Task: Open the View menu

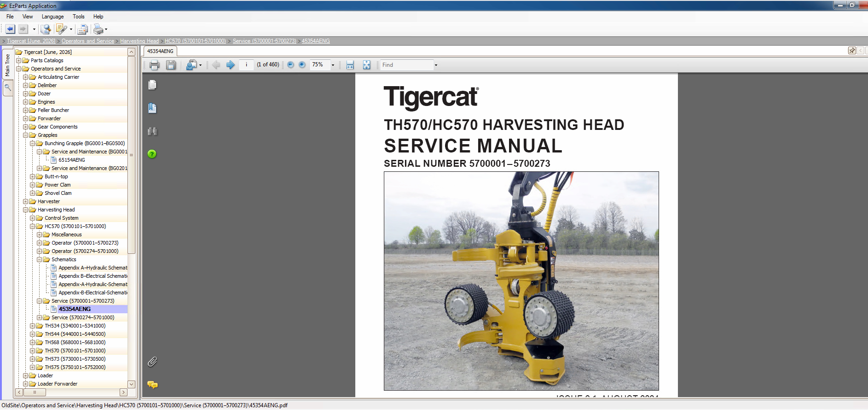Action: pyautogui.click(x=28, y=17)
